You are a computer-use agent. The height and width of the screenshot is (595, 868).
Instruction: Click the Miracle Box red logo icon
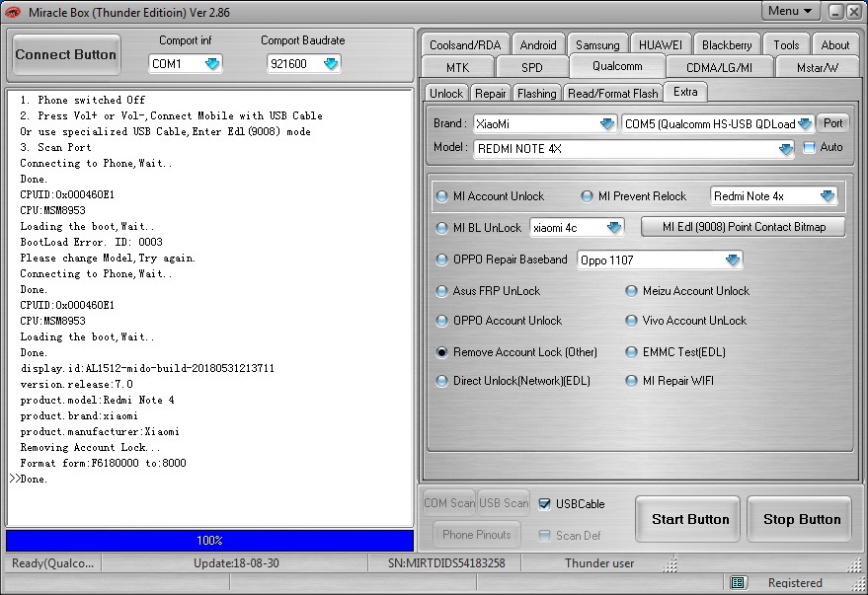click(x=13, y=12)
